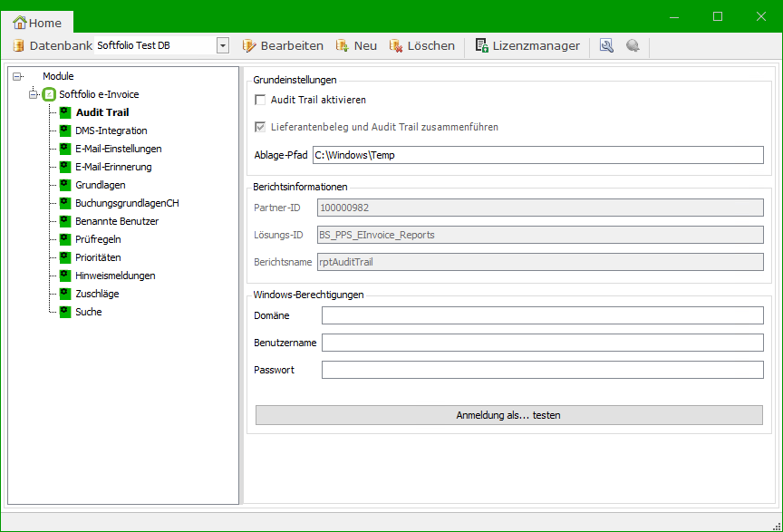Click the Passwort input field

pos(542,370)
